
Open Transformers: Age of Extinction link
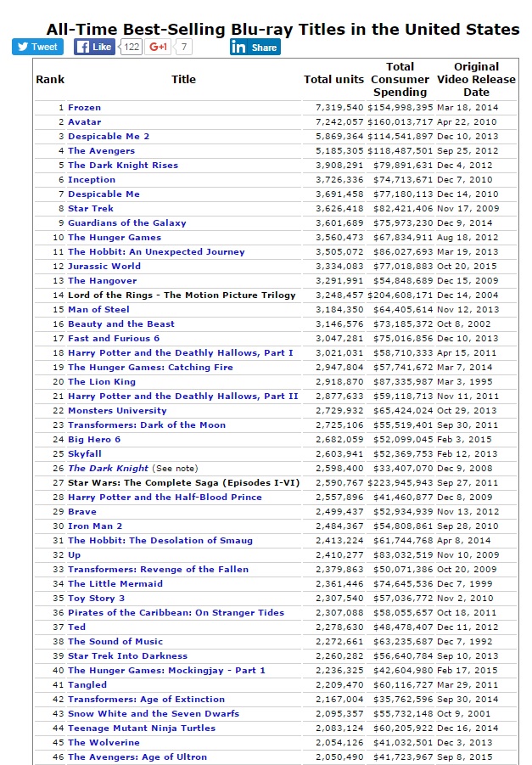(146, 699)
